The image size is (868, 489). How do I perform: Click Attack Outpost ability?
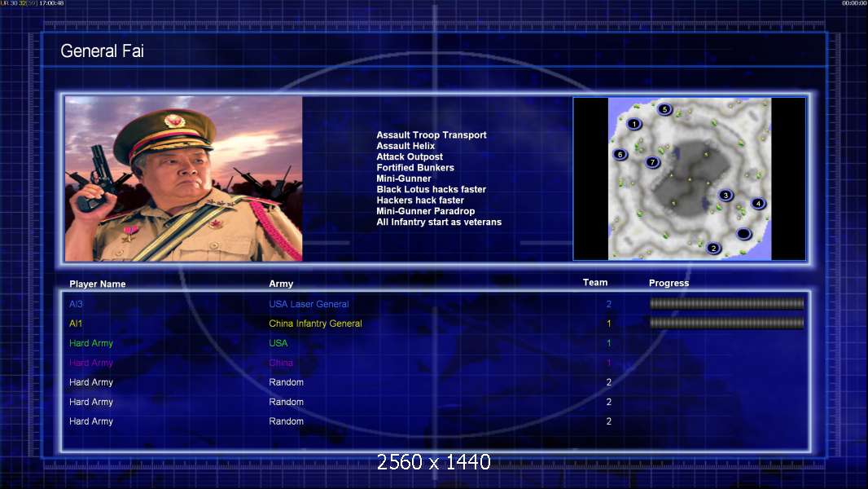(410, 156)
